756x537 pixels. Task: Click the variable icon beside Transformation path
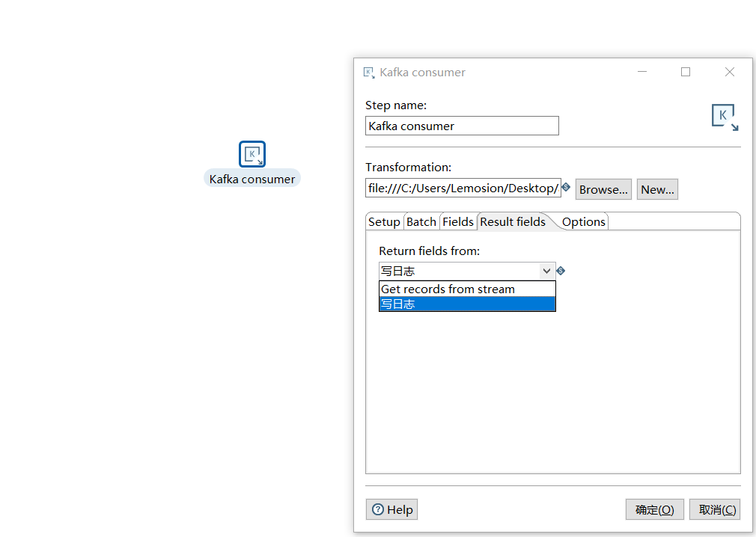tap(567, 187)
